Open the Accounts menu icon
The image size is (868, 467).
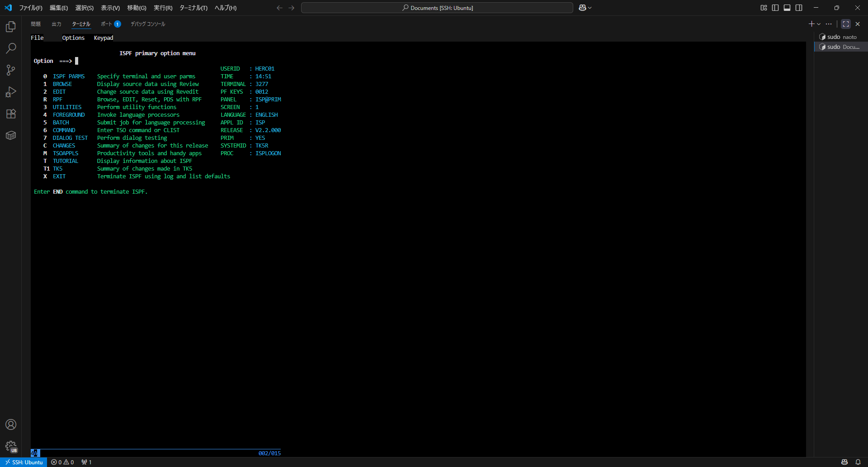coord(11,424)
